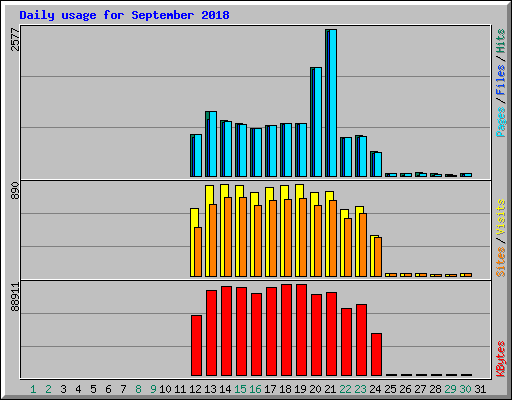This screenshot has height=400, width=512.
Task: Click the "Sites" legend label
Action: [x=501, y=262]
